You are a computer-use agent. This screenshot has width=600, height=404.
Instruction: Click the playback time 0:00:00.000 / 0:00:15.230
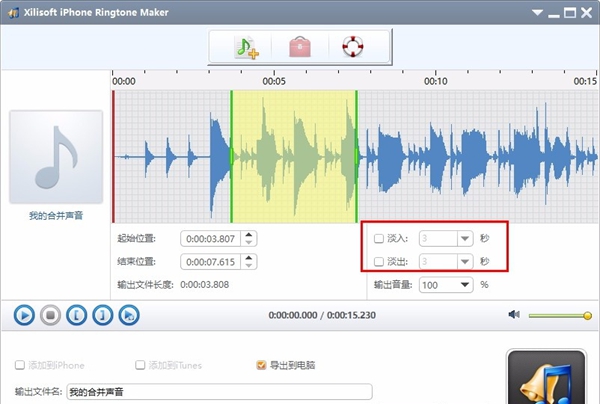point(322,315)
